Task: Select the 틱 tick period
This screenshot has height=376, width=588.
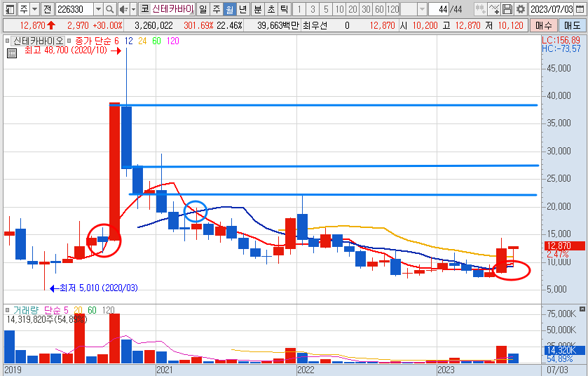Action: 285,9
